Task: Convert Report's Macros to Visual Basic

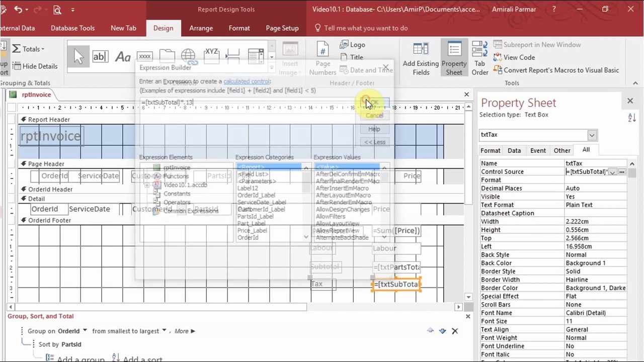Action: pos(556,70)
